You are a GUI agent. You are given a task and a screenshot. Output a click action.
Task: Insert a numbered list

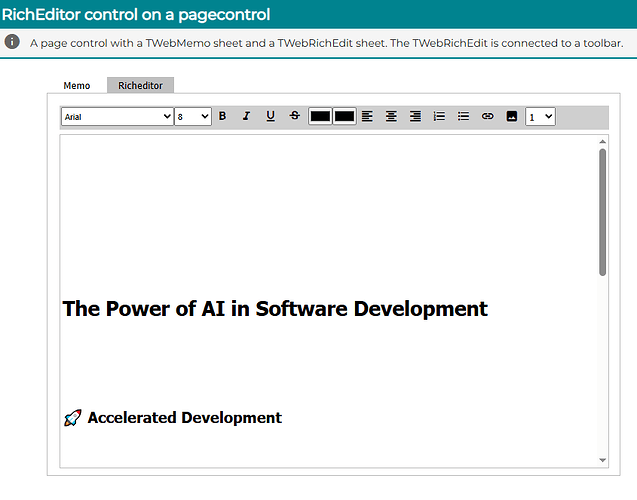(x=439, y=116)
